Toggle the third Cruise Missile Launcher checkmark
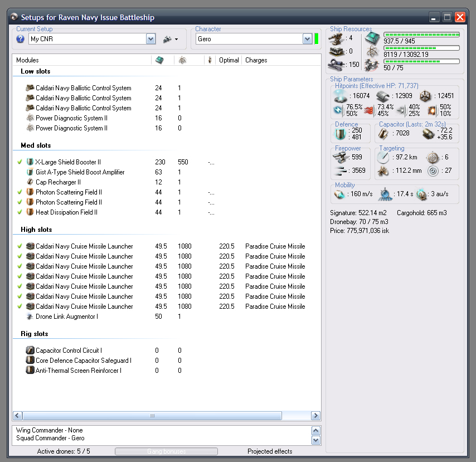This screenshot has width=476, height=462. 20,266
